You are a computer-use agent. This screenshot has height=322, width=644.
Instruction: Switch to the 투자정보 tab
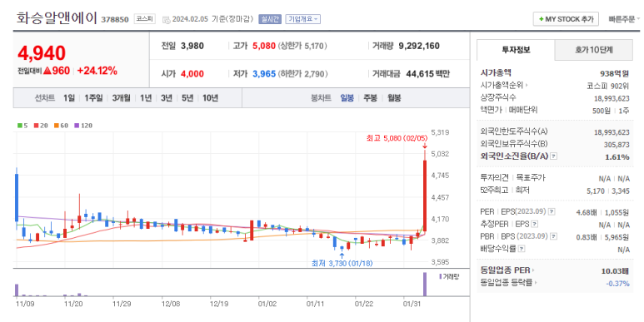pyautogui.click(x=516, y=50)
